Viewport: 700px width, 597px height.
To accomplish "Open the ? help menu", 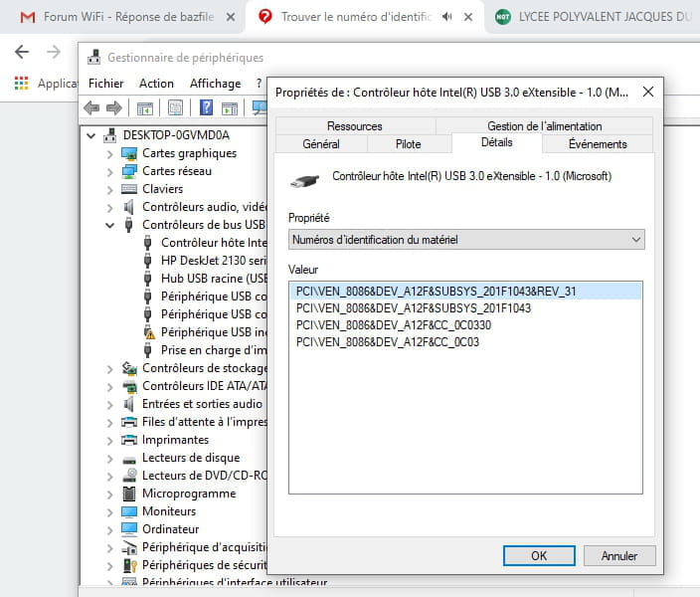I will tap(259, 84).
